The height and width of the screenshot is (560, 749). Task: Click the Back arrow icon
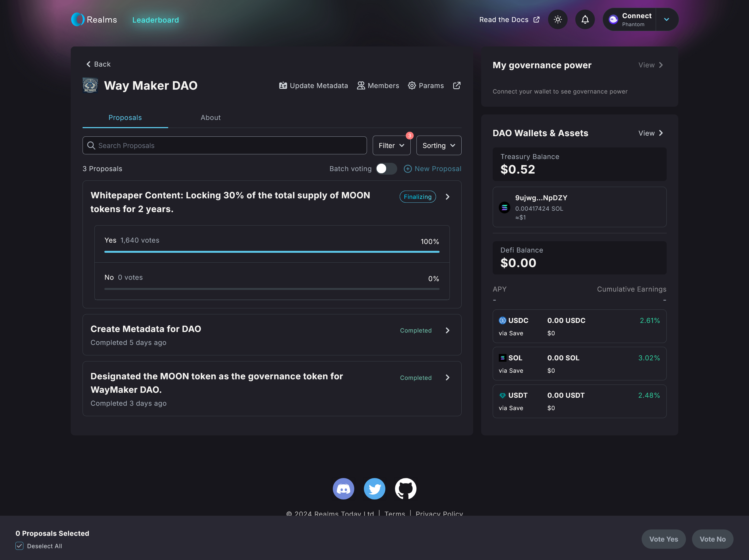[x=88, y=64]
